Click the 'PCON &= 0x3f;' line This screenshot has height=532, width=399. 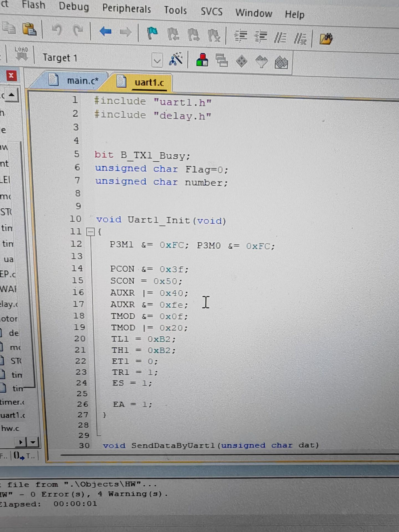click(149, 269)
